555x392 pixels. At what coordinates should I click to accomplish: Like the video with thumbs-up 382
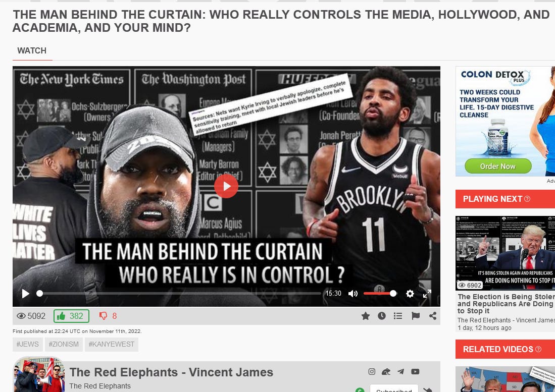pos(71,316)
